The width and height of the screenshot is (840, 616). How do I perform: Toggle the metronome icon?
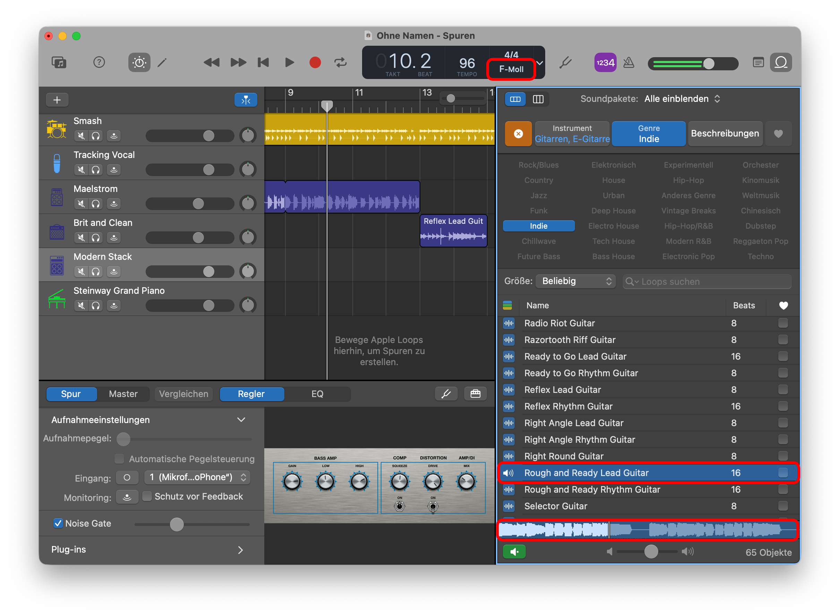(x=629, y=62)
